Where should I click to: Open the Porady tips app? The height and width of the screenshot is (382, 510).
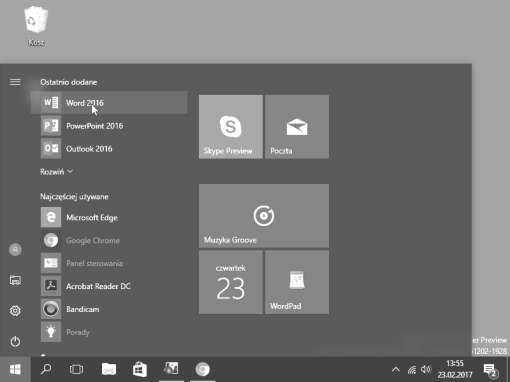(x=109, y=332)
